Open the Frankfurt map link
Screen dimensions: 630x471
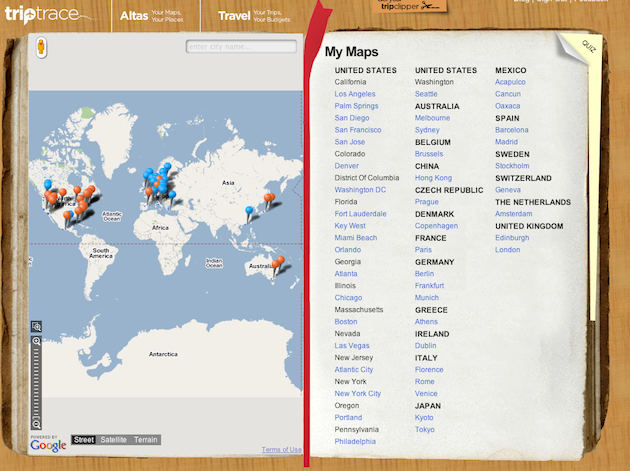[429, 286]
